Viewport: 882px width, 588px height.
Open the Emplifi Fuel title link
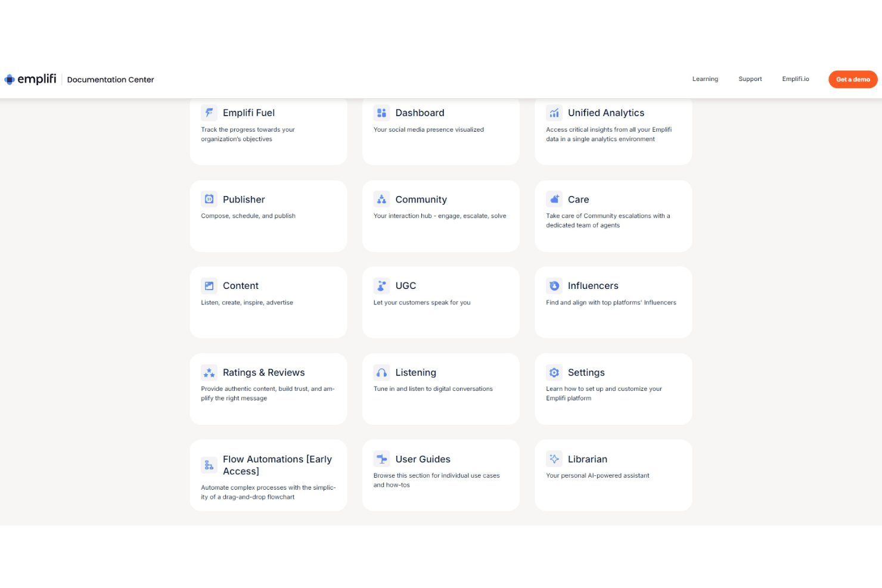(249, 113)
